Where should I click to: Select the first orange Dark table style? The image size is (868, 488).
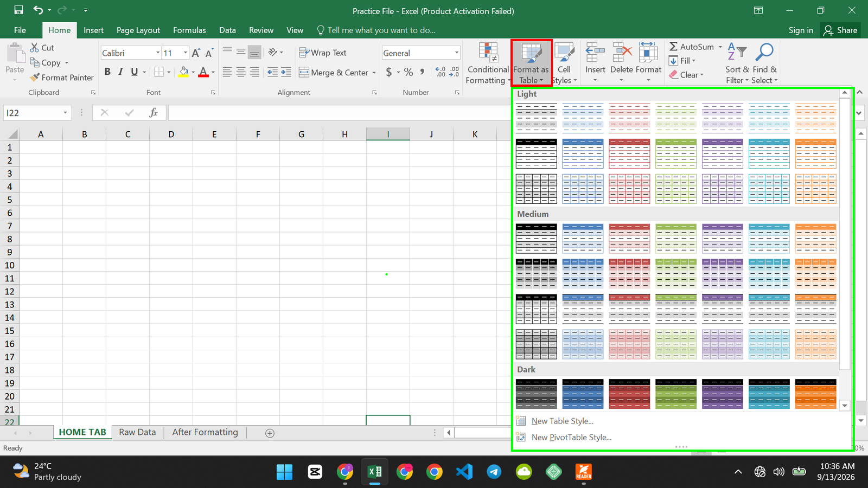coord(815,394)
